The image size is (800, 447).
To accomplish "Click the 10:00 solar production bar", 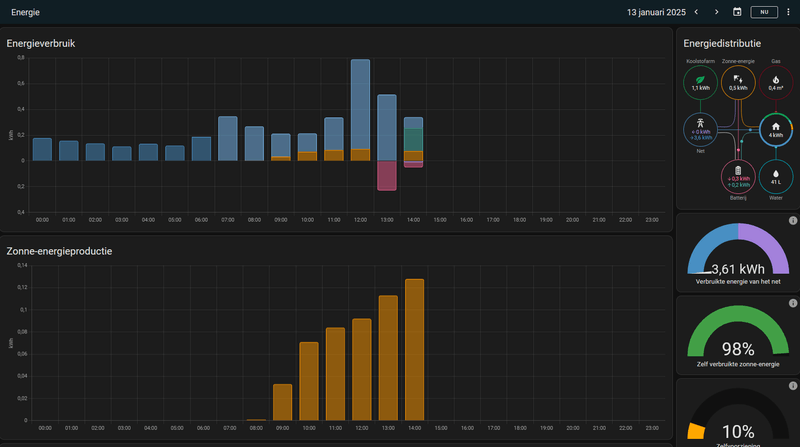I will pos(309,381).
